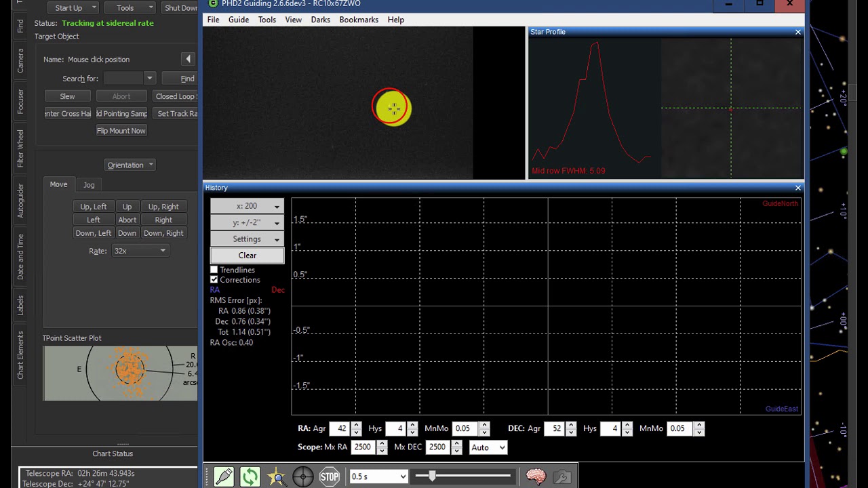
Task: Toggle the Trendlines checkbox
Action: pyautogui.click(x=214, y=270)
